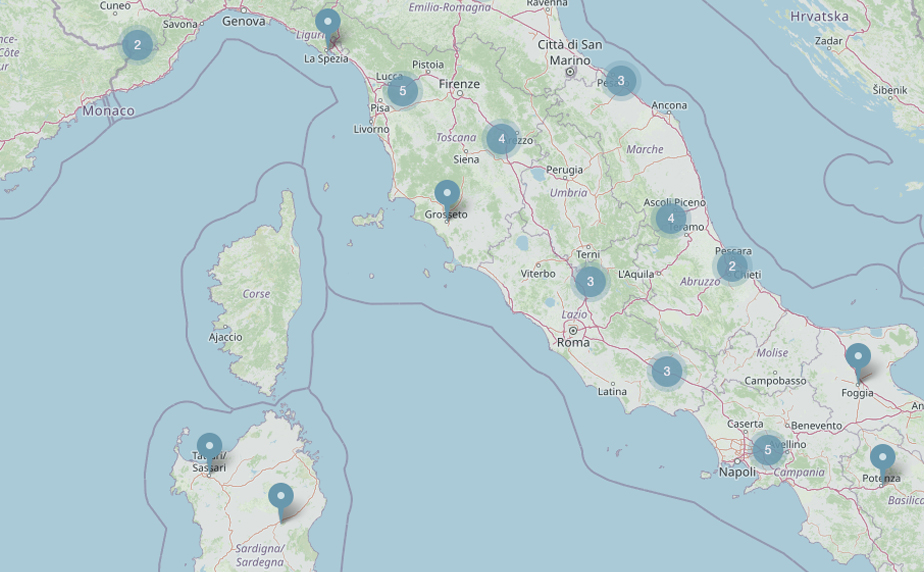The height and width of the screenshot is (572, 924).
Task: Click the Roma city label
Action: tap(573, 343)
